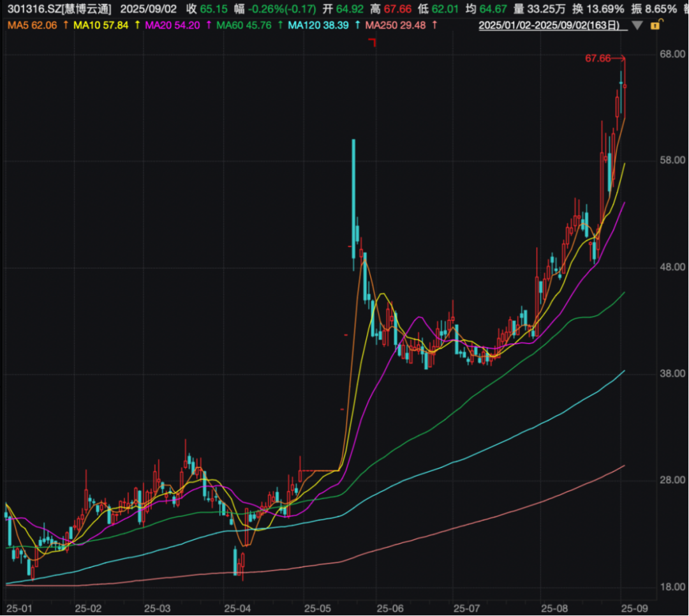
Task: Click the 48.00 price axis label
Action: [x=672, y=267]
